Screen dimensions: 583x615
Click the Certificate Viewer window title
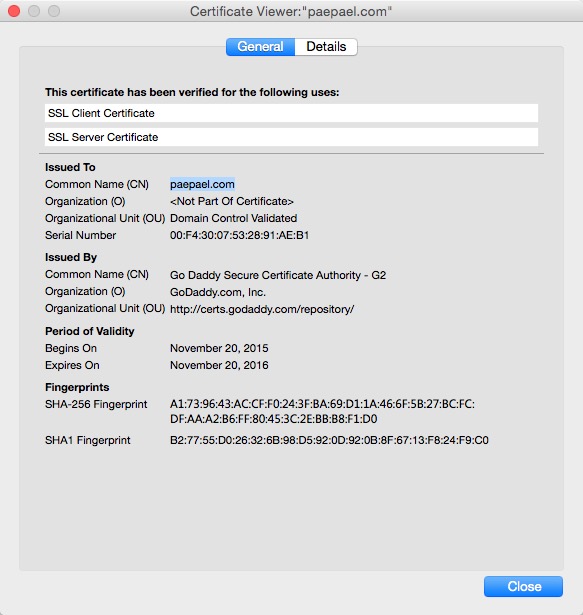coord(291,11)
